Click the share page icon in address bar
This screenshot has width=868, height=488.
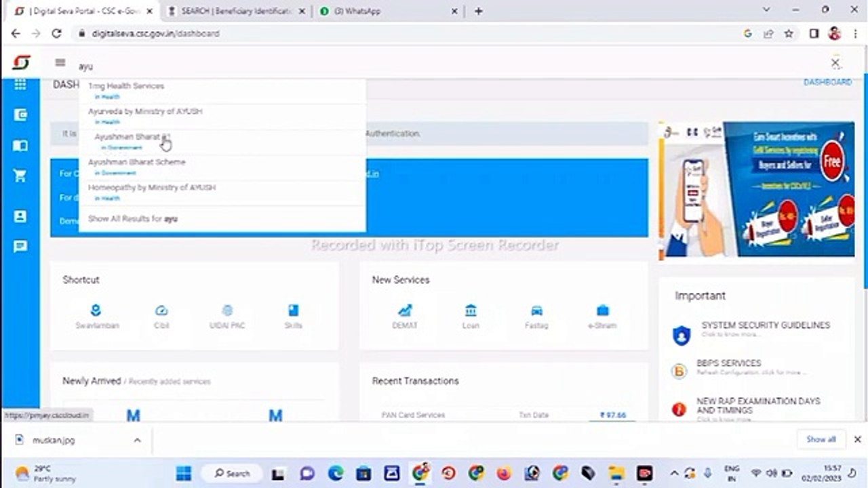coord(768,33)
